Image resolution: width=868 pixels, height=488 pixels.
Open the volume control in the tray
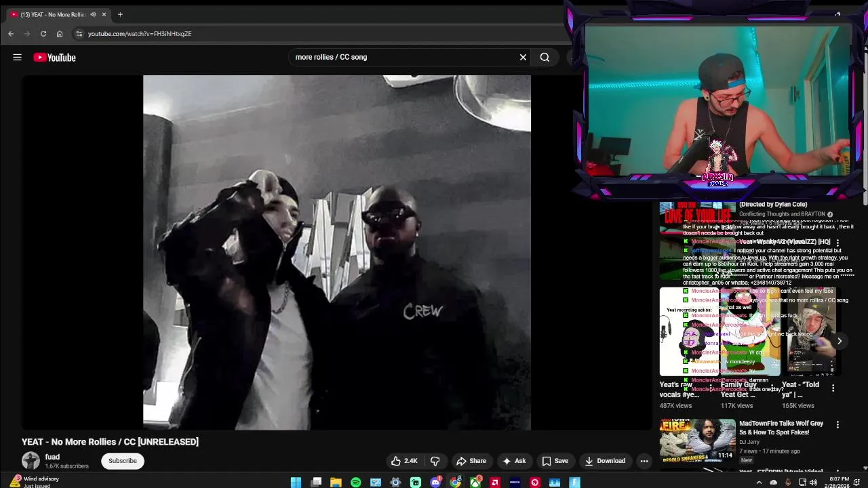click(813, 482)
